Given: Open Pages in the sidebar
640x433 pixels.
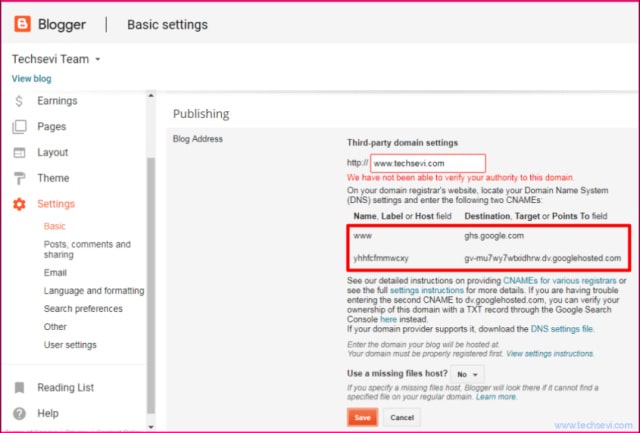Looking at the screenshot, I should [x=51, y=127].
